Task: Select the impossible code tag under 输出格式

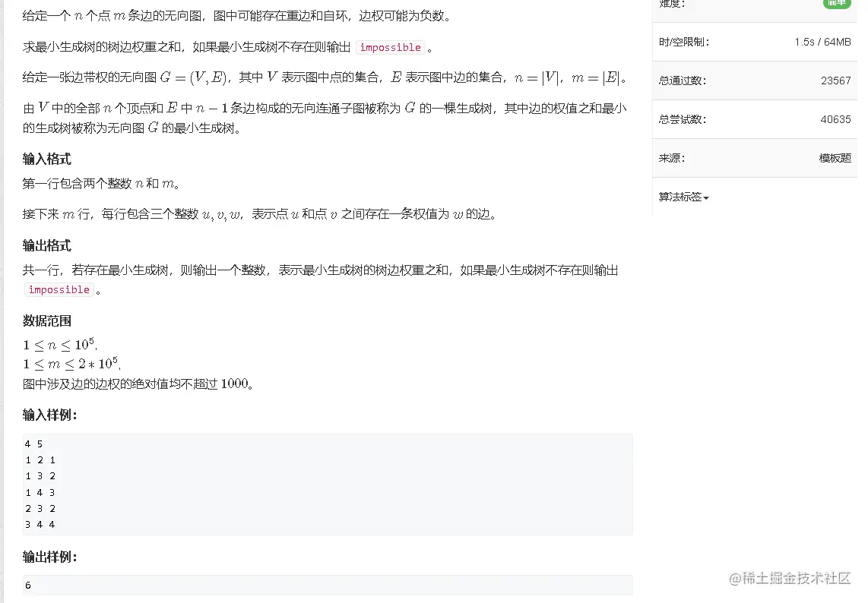Action: (59, 290)
